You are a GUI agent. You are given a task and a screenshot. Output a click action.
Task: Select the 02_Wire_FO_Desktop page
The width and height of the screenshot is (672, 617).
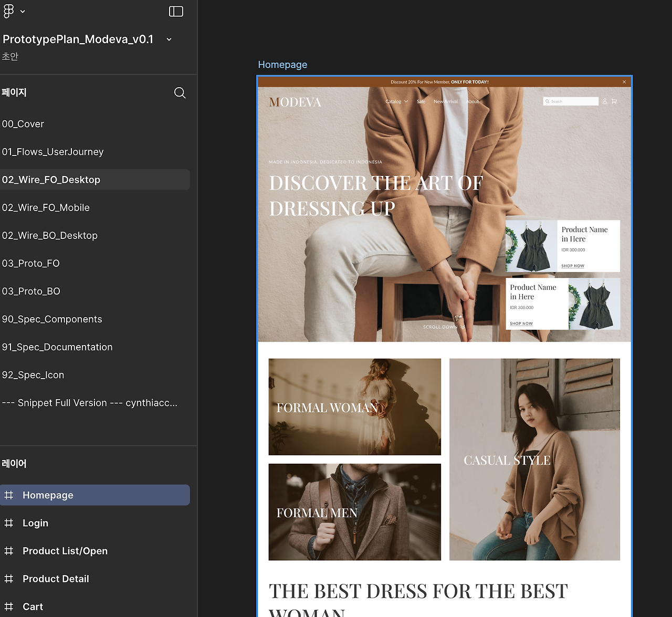pyautogui.click(x=95, y=180)
